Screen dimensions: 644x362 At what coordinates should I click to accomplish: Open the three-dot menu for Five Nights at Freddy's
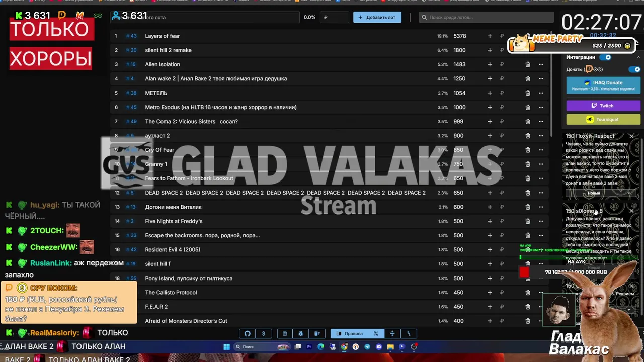pos(541,221)
